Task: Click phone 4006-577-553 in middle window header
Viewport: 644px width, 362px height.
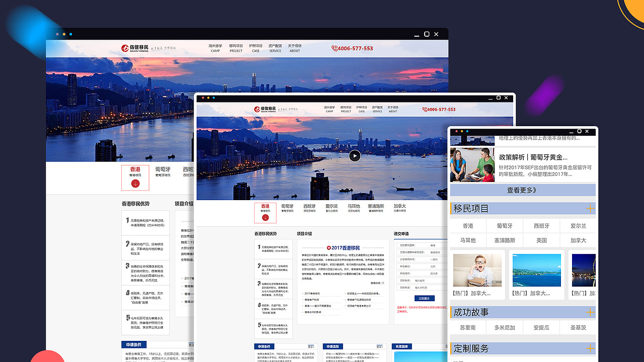Action: click(x=439, y=109)
